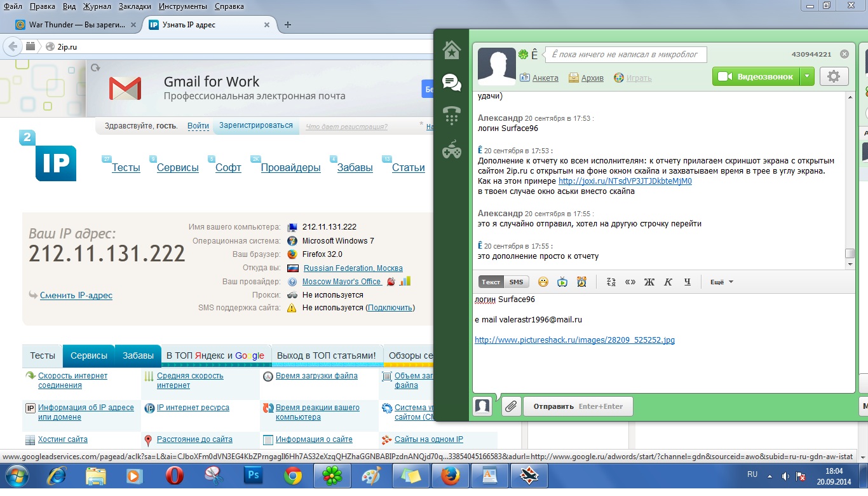Image resolution: width=868 pixels, height=496 pixels.
Task: Open Photoshop from the taskbar
Action: 254,476
